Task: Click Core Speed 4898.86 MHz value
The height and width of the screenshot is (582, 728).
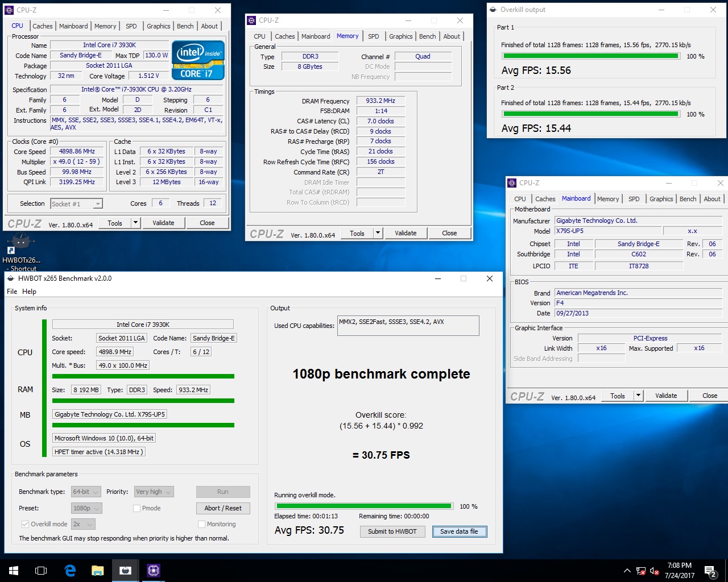Action: (77, 152)
